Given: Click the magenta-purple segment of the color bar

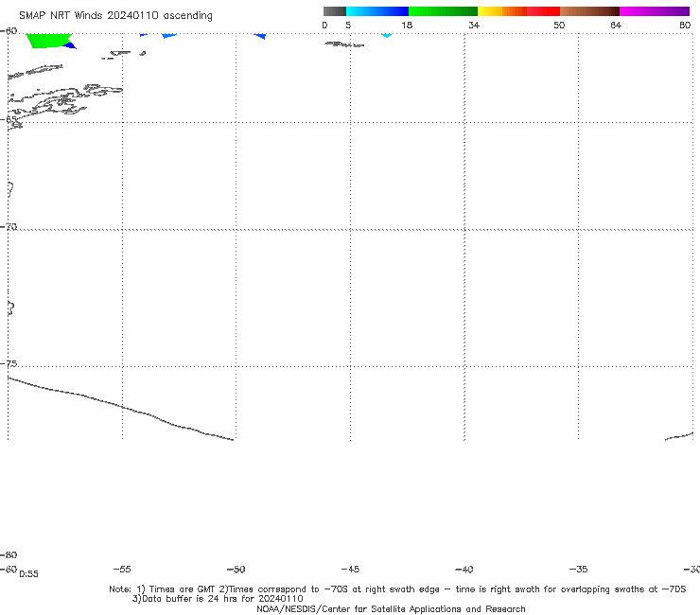Looking at the screenshot, I should click(655, 11).
